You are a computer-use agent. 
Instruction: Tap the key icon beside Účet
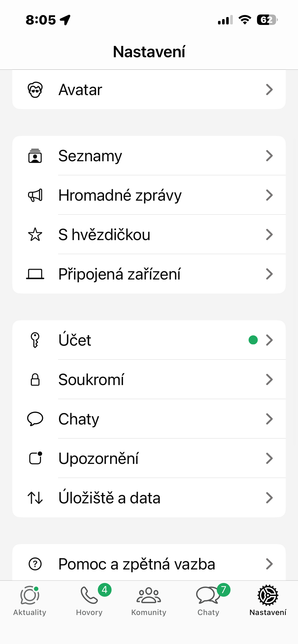pos(35,340)
